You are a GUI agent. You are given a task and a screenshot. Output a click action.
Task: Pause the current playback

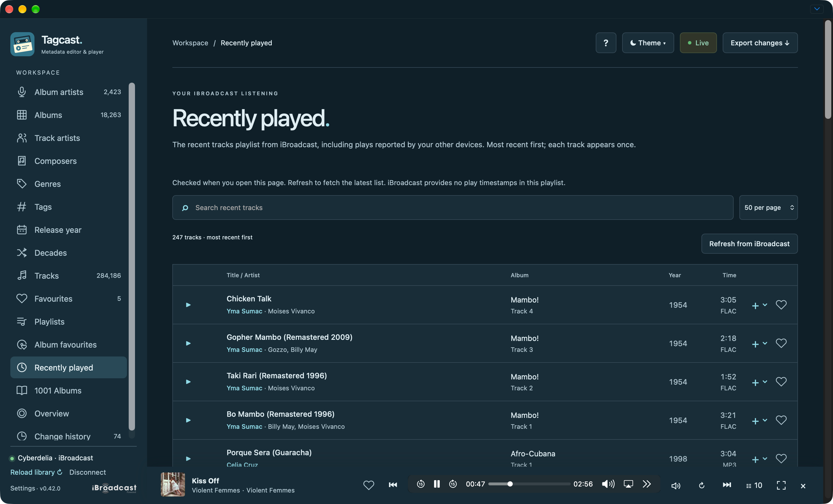(437, 484)
